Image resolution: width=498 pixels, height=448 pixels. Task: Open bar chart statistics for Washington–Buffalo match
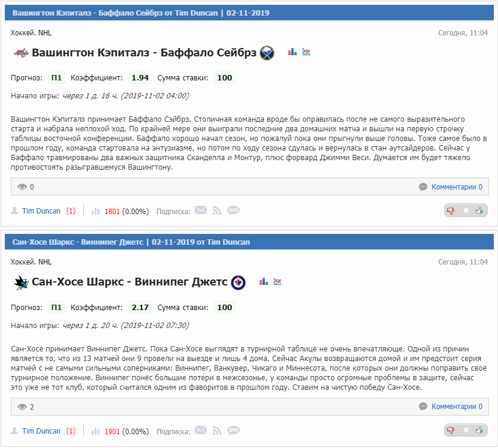coord(292,52)
